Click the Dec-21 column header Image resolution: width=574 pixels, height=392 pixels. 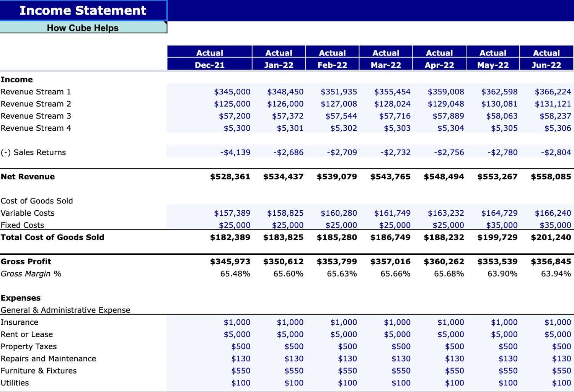click(x=210, y=65)
